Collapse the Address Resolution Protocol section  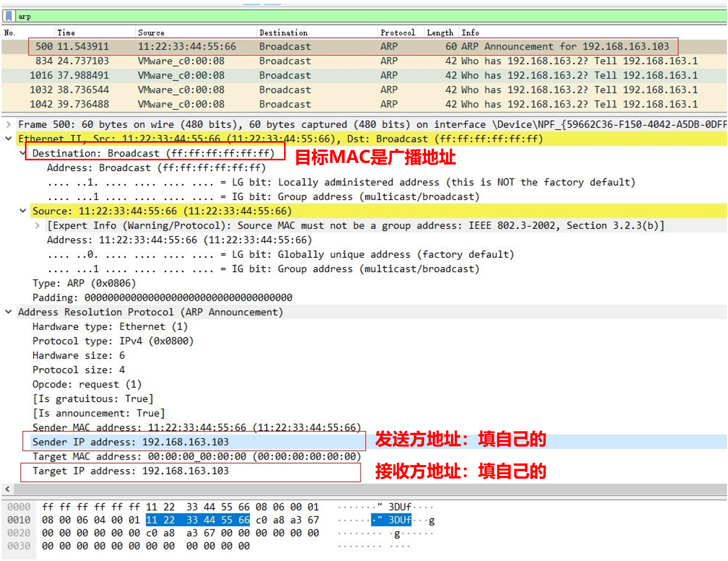8,312
